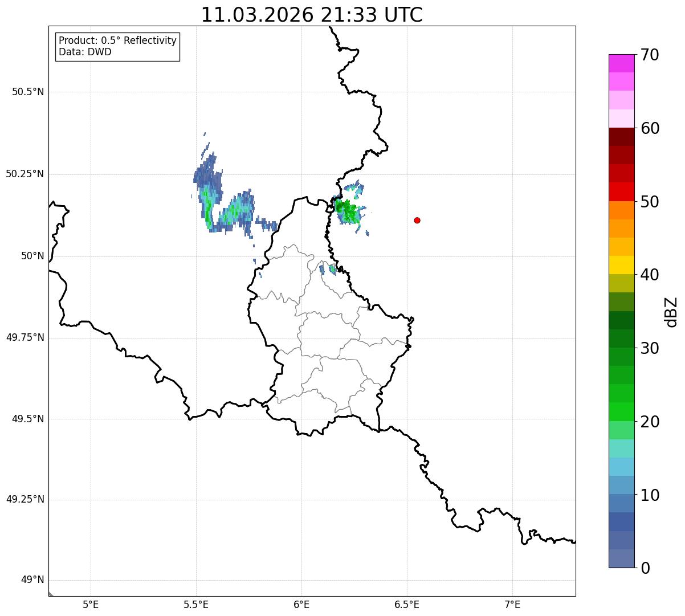Image resolution: width=685 pixels, height=616 pixels.
Task: Click the 5°E longitude label
Action: (x=91, y=605)
